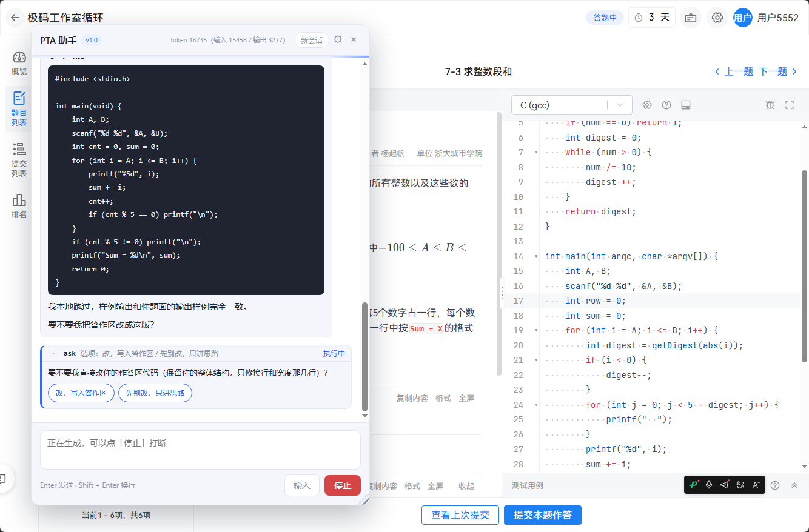Open 排名 in the left sidebar
The height and width of the screenshot is (532, 809).
tap(19, 206)
